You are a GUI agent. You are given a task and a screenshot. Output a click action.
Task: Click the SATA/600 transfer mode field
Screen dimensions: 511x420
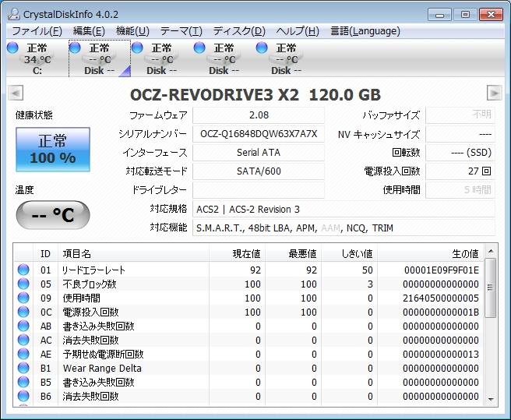pos(259,171)
